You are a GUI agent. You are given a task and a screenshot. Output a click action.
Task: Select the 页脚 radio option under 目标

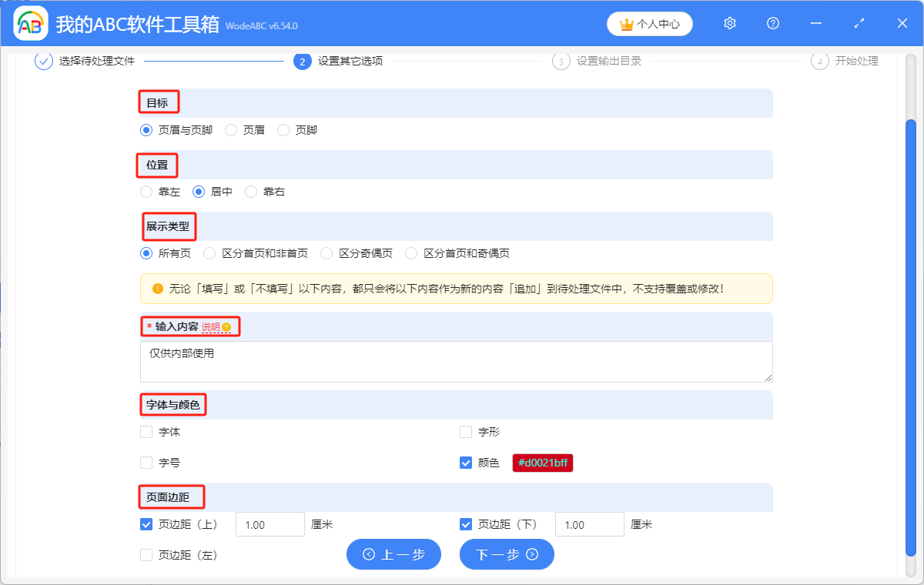tap(283, 130)
